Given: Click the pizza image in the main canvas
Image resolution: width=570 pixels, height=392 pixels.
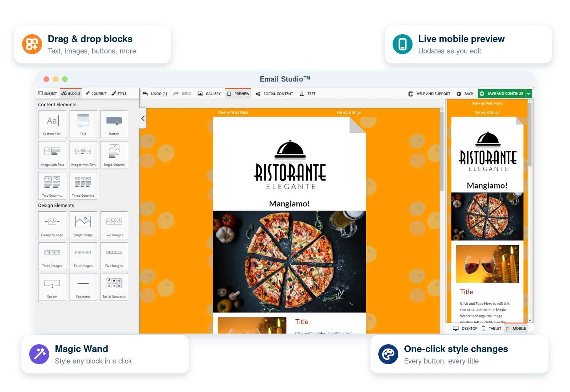Looking at the screenshot, I should click(289, 262).
